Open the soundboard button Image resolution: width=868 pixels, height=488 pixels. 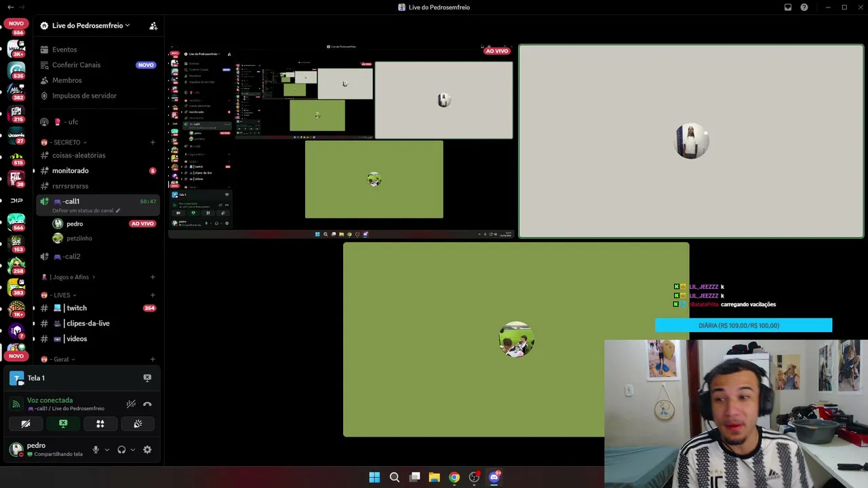pos(138,424)
